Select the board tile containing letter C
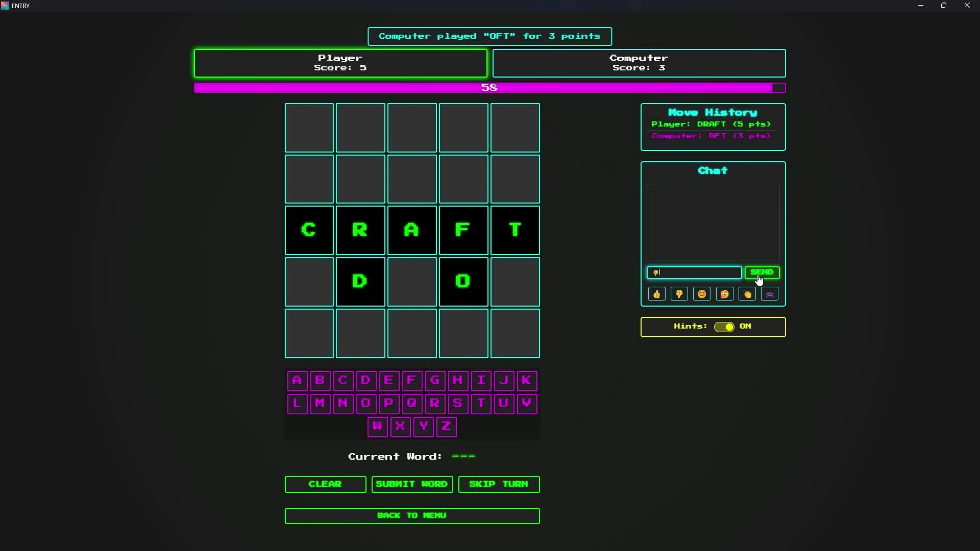 pyautogui.click(x=309, y=230)
